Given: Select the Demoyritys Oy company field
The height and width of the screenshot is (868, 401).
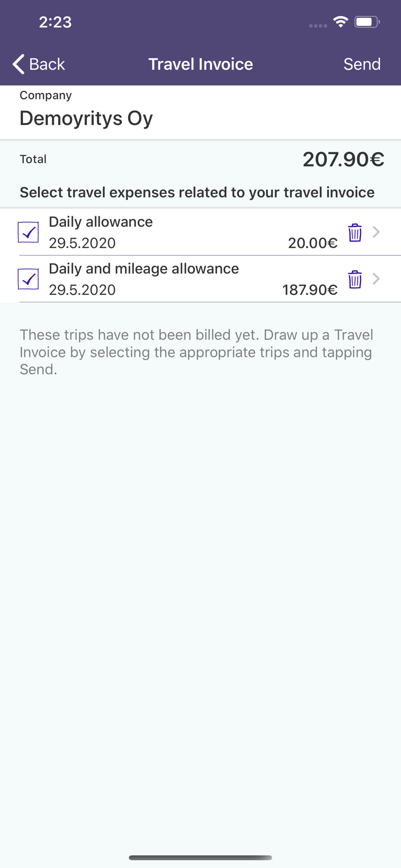Looking at the screenshot, I should 200,112.
